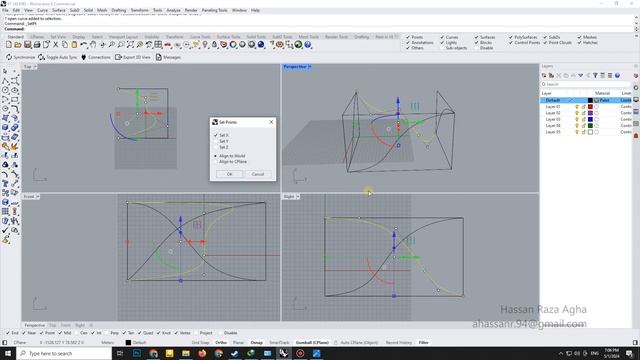The width and height of the screenshot is (640, 360).
Task: Click the Open file folder icon
Action: [x=18, y=45]
